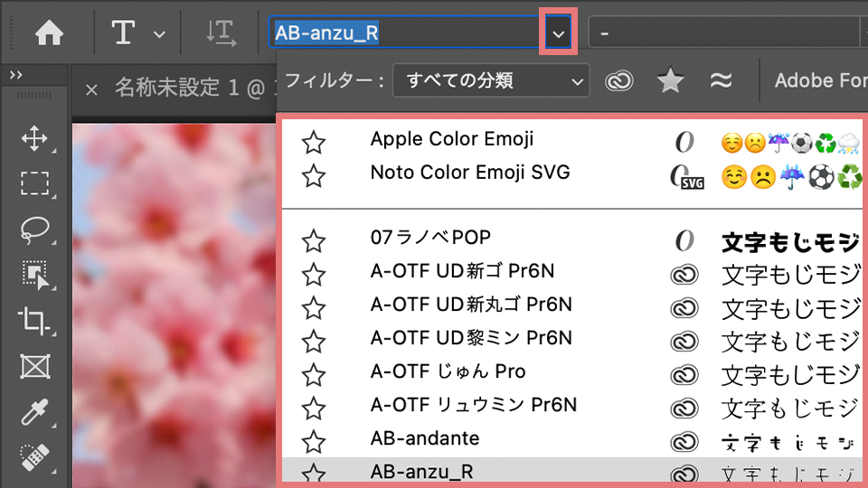Favorite the Apple Color Emoji font

314,141
